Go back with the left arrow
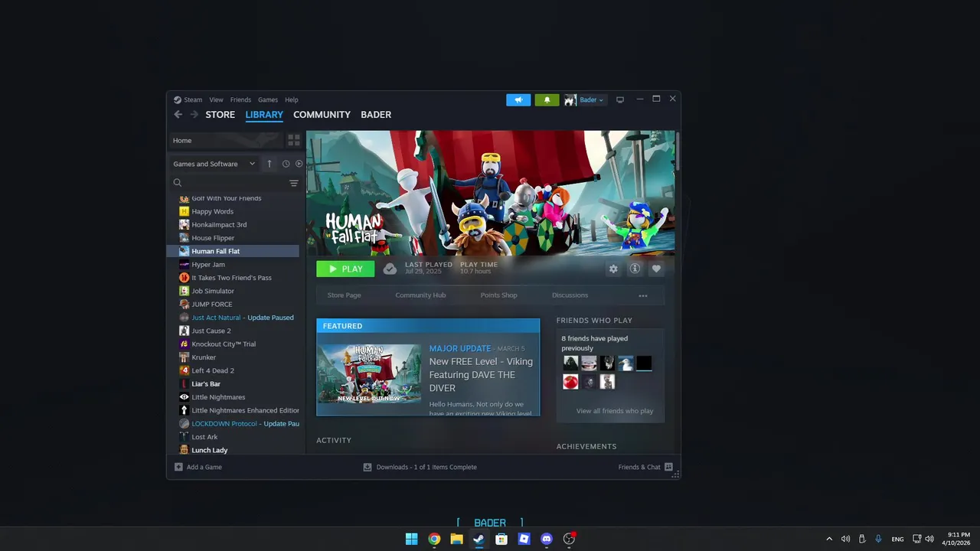This screenshot has height=551, width=980. coord(178,115)
